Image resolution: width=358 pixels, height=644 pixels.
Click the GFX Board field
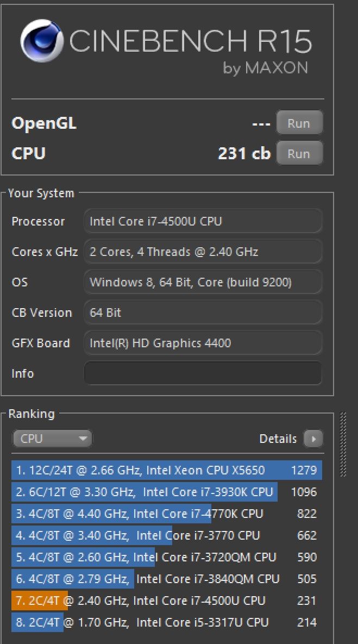tap(203, 343)
